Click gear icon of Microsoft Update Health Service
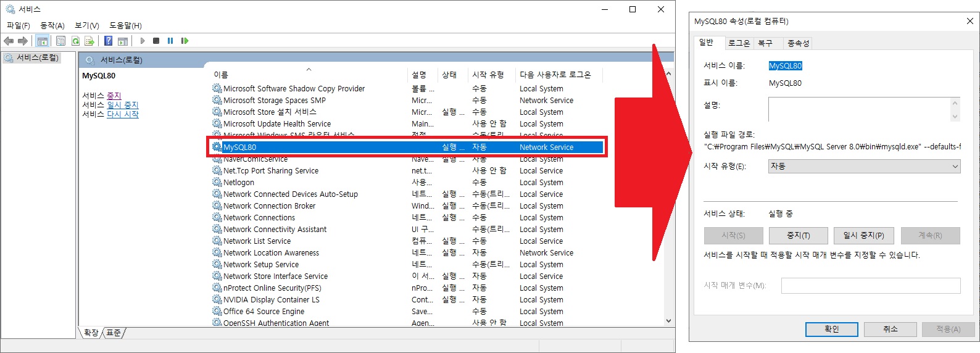This screenshot has width=980, height=353. pyautogui.click(x=217, y=123)
